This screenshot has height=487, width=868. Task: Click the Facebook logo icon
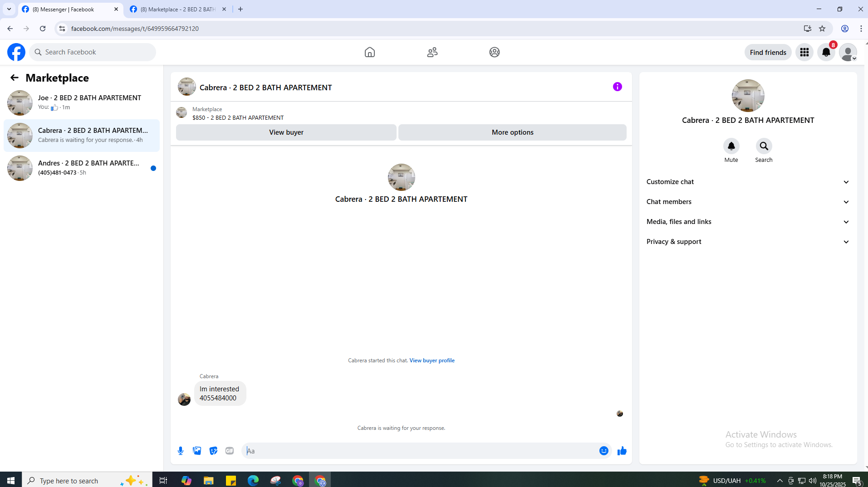[x=16, y=52]
